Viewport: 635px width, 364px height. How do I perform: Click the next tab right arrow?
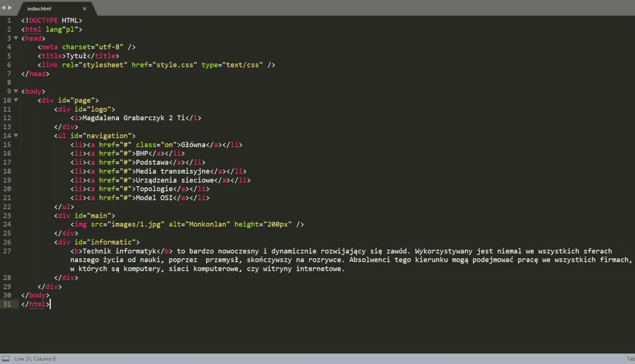10,8
